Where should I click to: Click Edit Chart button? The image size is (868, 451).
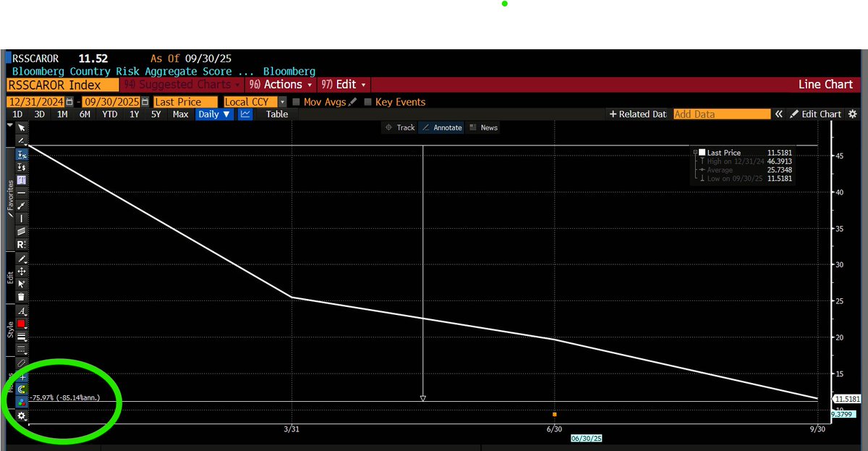tap(815, 114)
